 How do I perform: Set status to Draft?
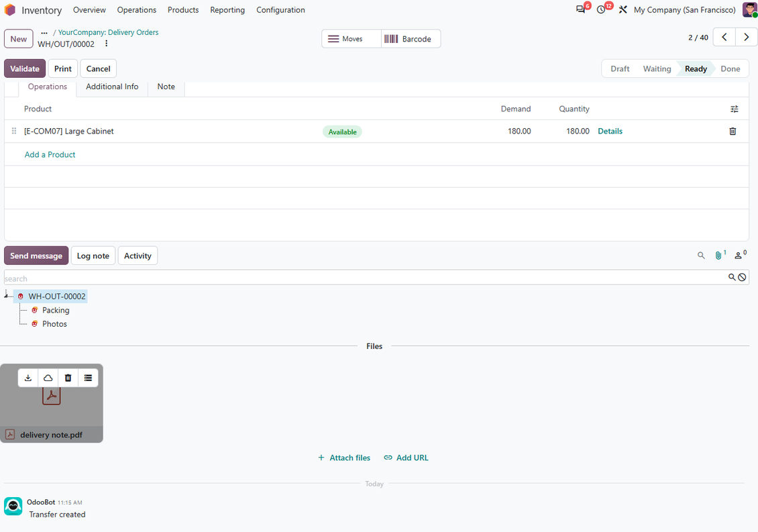click(620, 68)
